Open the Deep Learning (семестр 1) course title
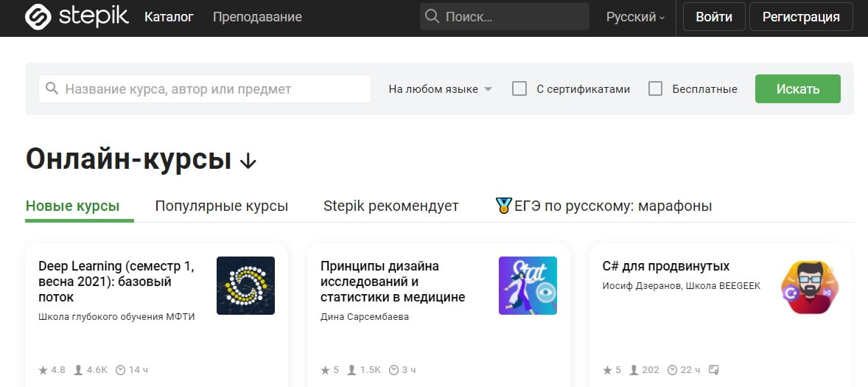This screenshot has width=868, height=387. (116, 282)
